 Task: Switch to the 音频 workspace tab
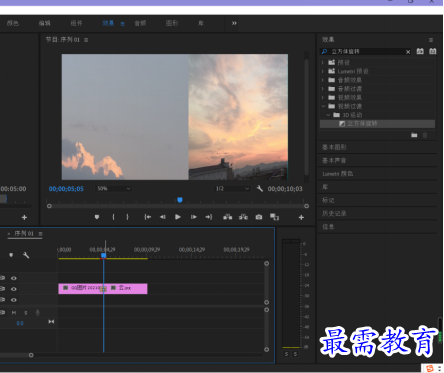click(x=140, y=23)
